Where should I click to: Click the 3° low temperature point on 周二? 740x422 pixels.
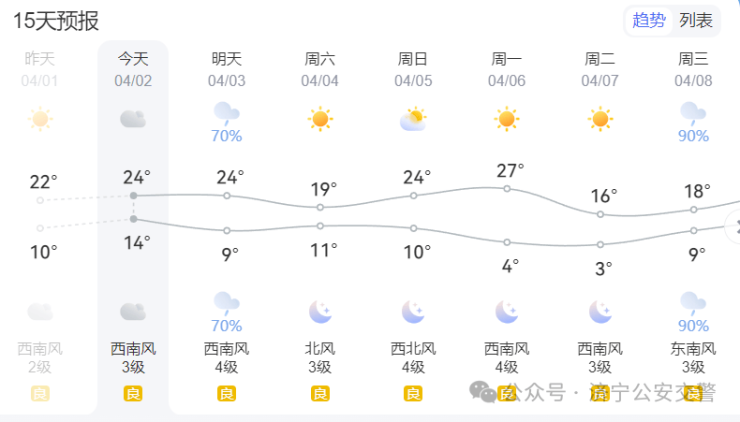tap(600, 244)
